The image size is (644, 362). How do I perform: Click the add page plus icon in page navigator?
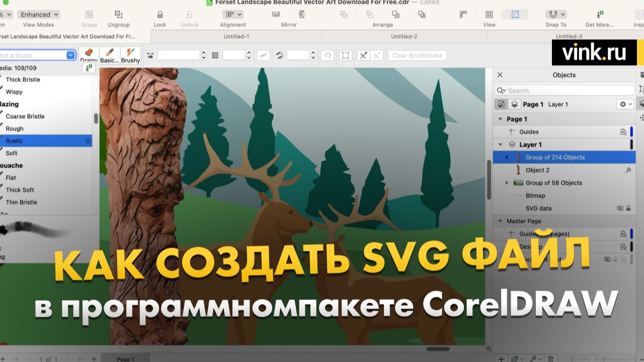[x=94, y=358]
